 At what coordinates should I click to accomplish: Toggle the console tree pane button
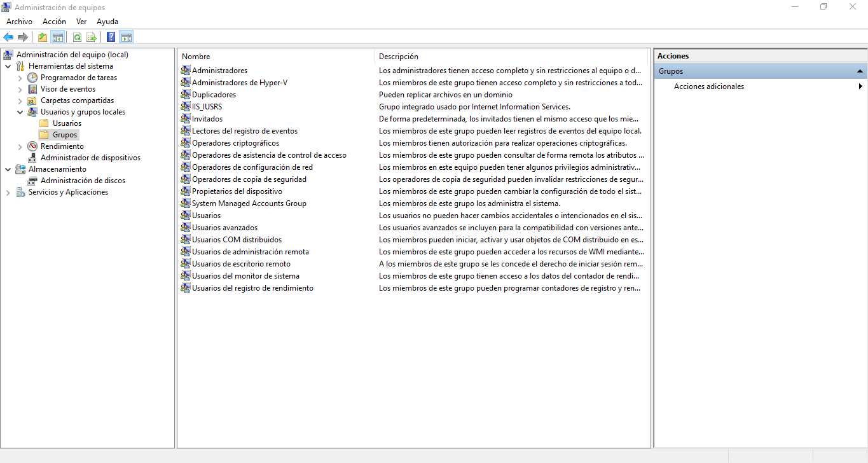coord(58,37)
